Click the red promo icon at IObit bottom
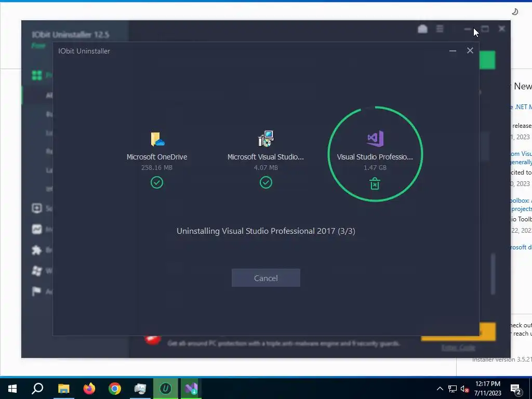Viewport: 532px width, 399px height. click(152, 340)
